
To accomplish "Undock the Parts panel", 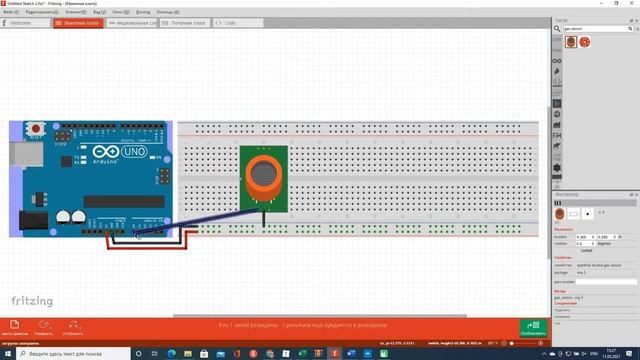I will 631,20.
